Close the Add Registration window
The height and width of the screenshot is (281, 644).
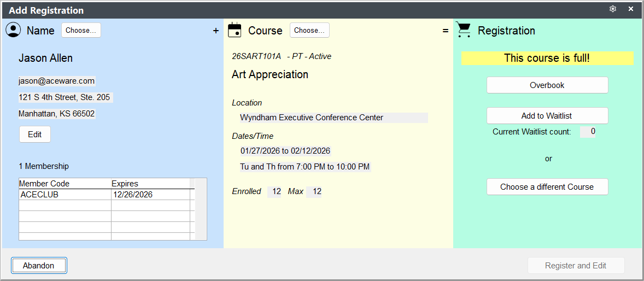pyautogui.click(x=631, y=9)
